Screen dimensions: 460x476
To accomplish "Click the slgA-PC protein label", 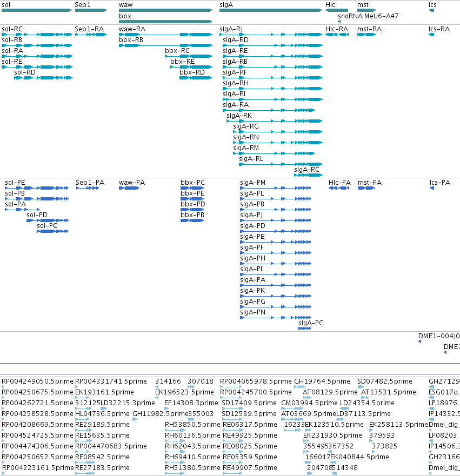I will point(311,323).
